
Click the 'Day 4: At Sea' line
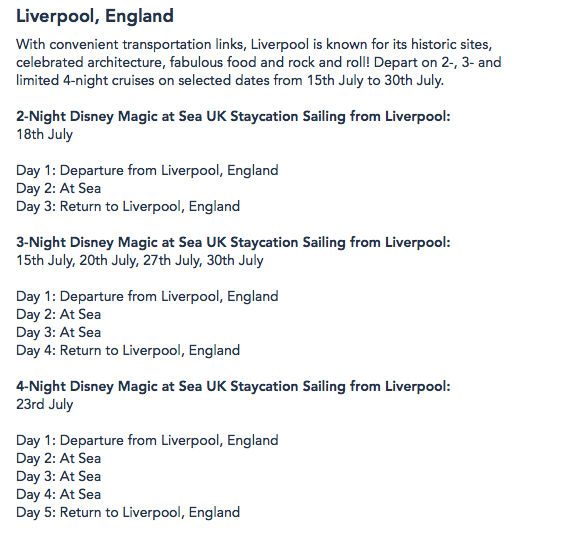(59, 495)
